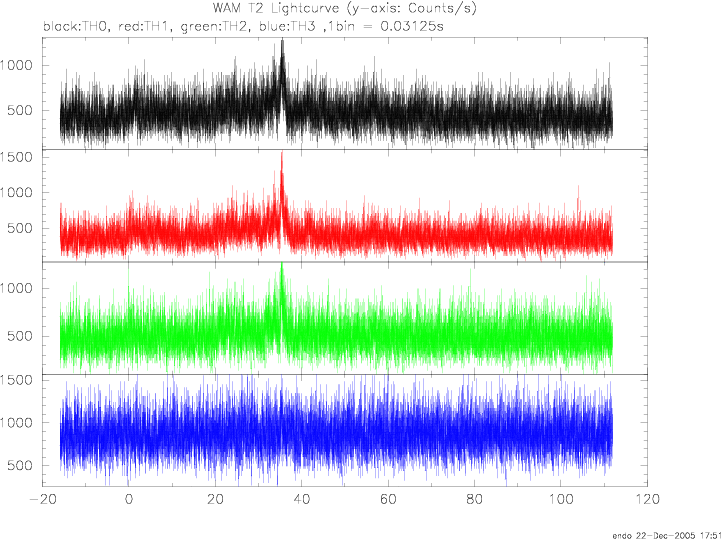
Task: Click the x-axis label "120"
Action: point(647,499)
